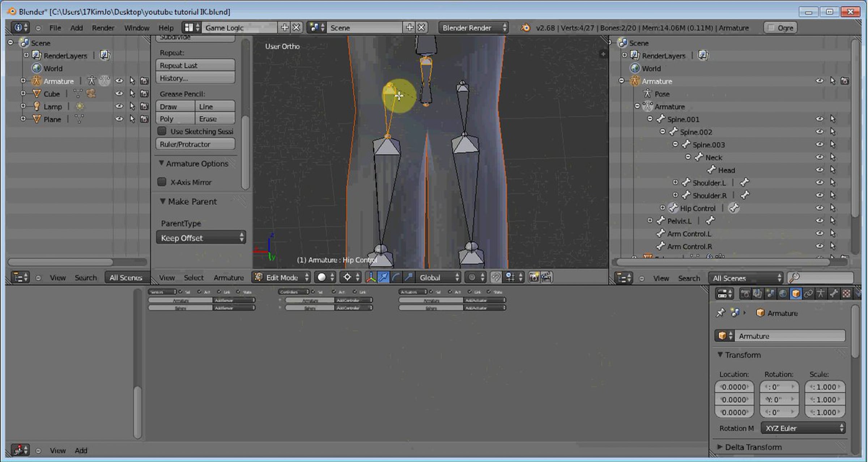Open the World properties globe tab

point(783,293)
